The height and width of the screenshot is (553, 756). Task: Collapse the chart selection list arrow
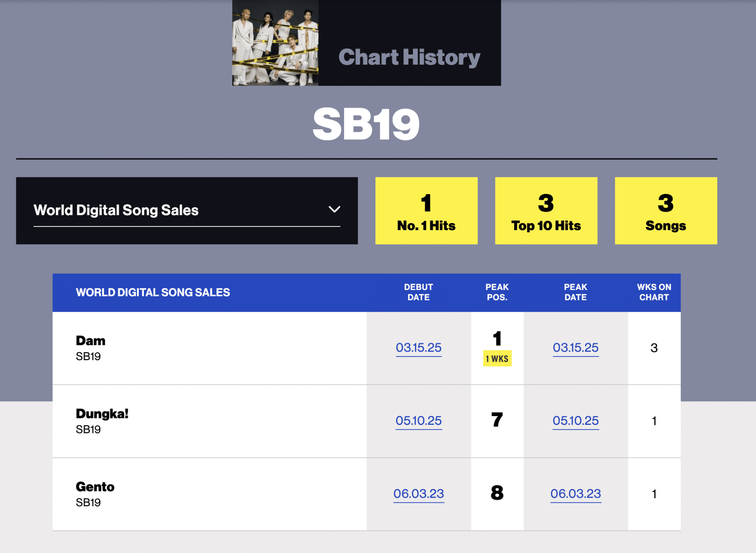tap(334, 209)
